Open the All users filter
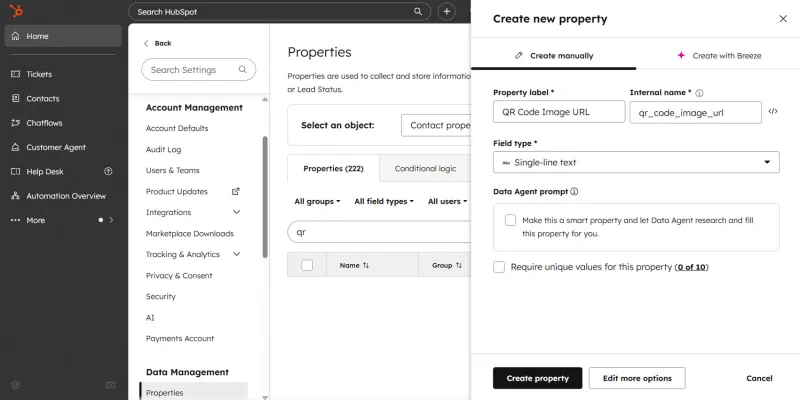Screen dimensions: 800x400 click(447, 202)
